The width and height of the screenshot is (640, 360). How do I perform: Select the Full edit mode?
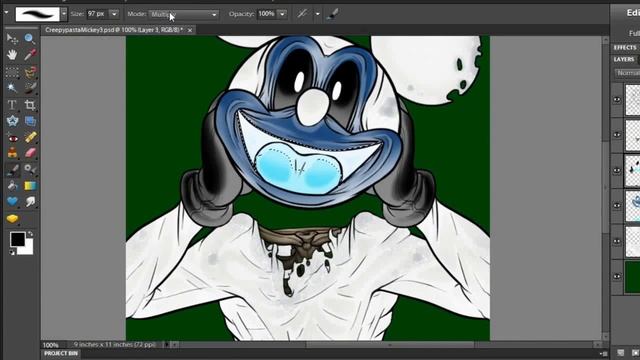coord(634,33)
